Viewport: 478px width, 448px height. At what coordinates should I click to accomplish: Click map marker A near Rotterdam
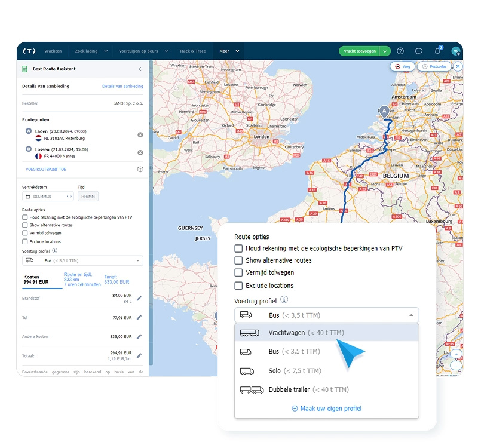[384, 112]
